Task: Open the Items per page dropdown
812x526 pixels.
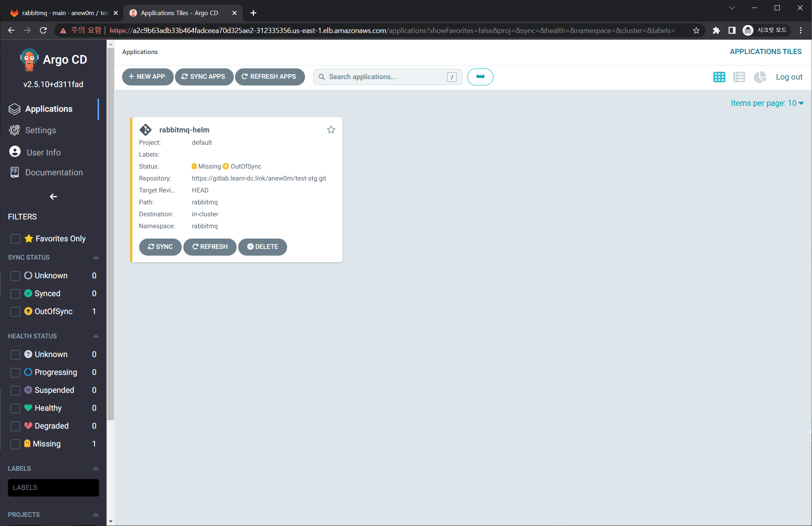Action: [767, 103]
